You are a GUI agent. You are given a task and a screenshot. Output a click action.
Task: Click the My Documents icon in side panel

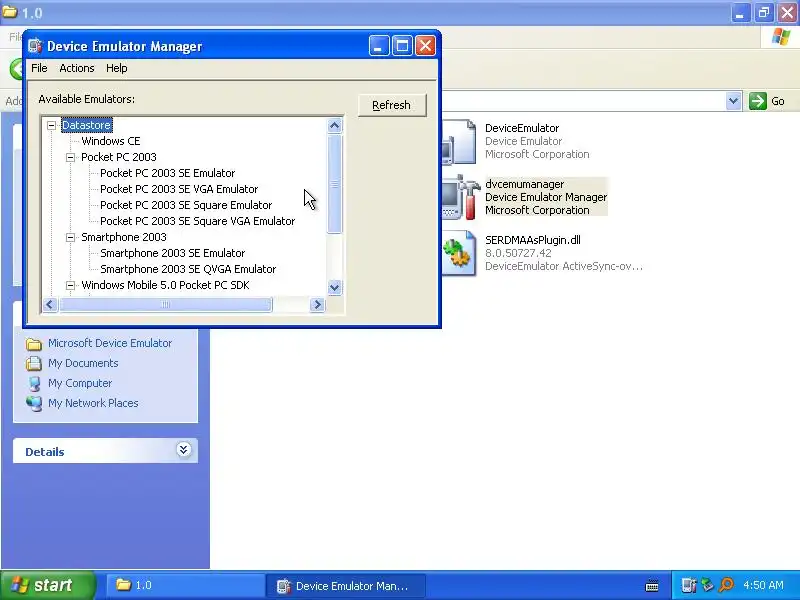pyautogui.click(x=34, y=363)
